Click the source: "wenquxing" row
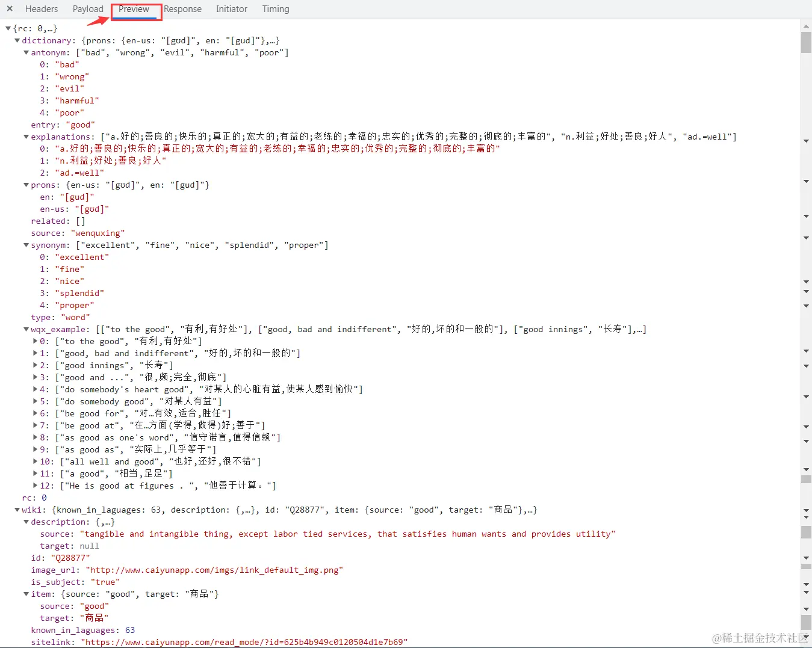Screen dimensions: 812x648 tap(78, 233)
